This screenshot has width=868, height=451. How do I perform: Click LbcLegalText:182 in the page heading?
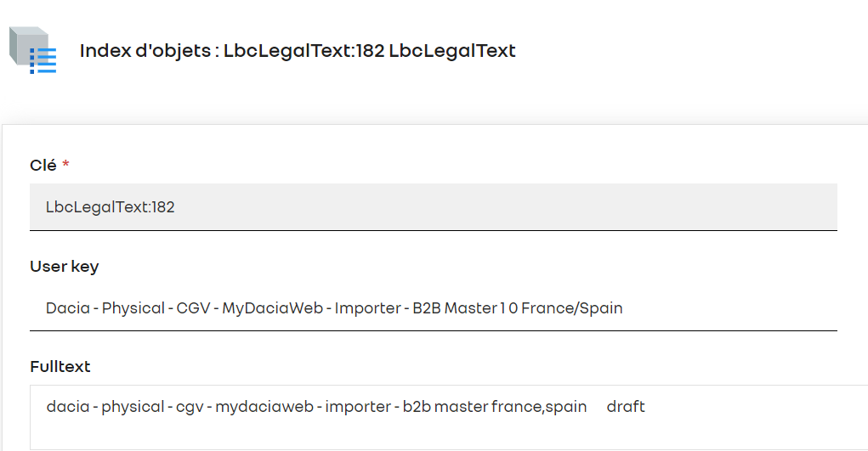coord(304,51)
